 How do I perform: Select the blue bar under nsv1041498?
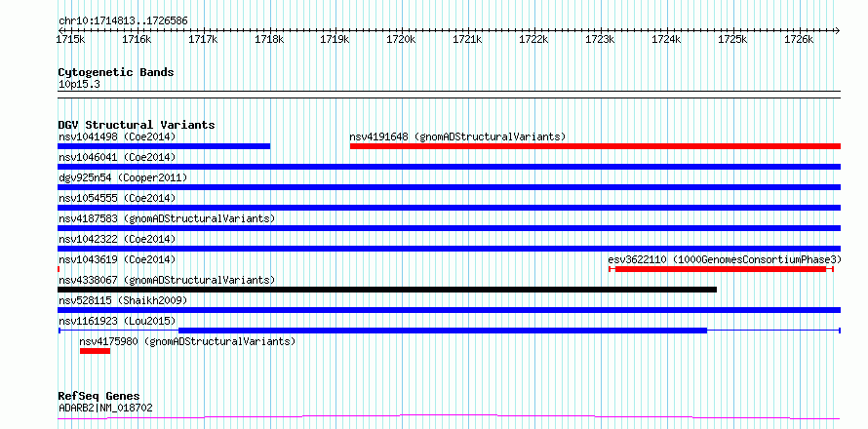pyautogui.click(x=164, y=146)
